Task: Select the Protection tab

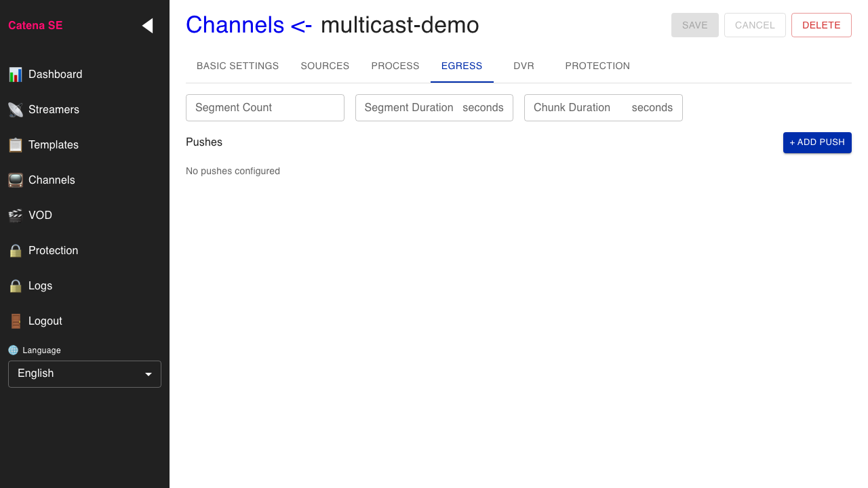Action: 597,66
